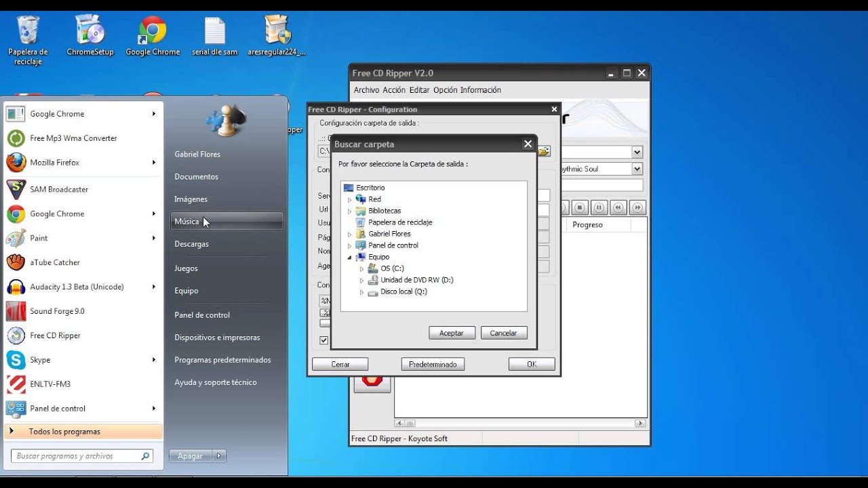
Task: Open Sound Forge 9.0 from Start menu
Action: coord(57,311)
